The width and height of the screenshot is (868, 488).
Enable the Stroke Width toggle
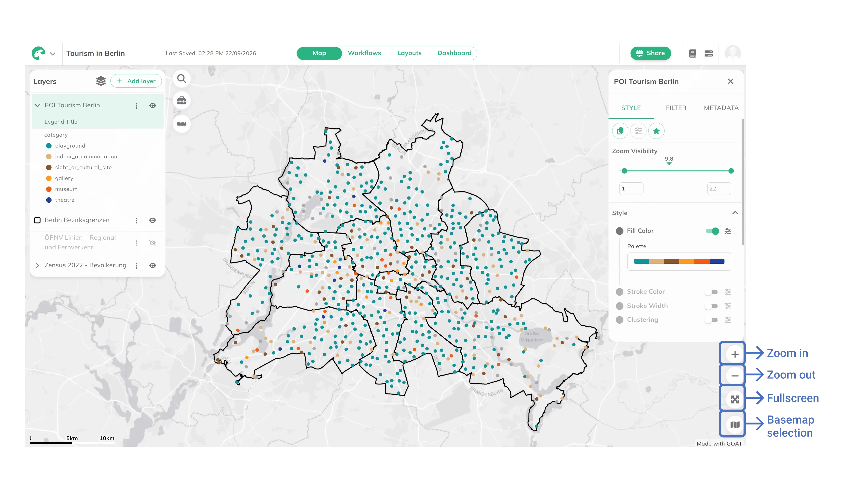711,306
